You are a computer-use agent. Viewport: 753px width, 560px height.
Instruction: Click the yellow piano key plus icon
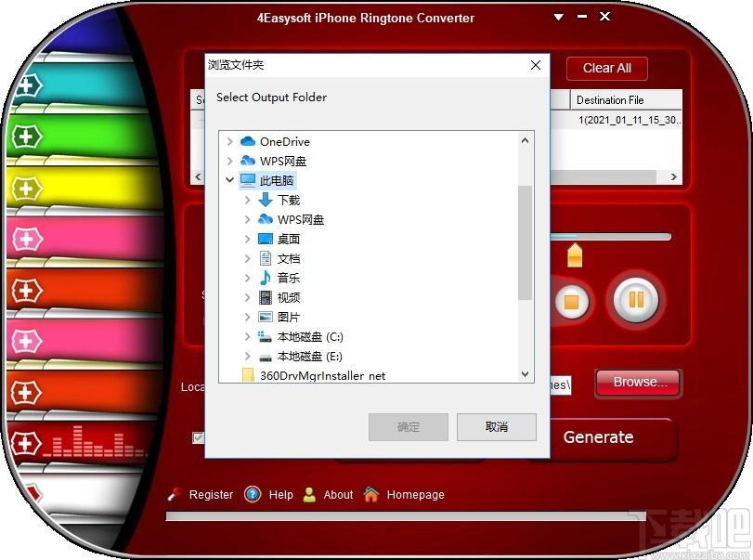[x=26, y=189]
